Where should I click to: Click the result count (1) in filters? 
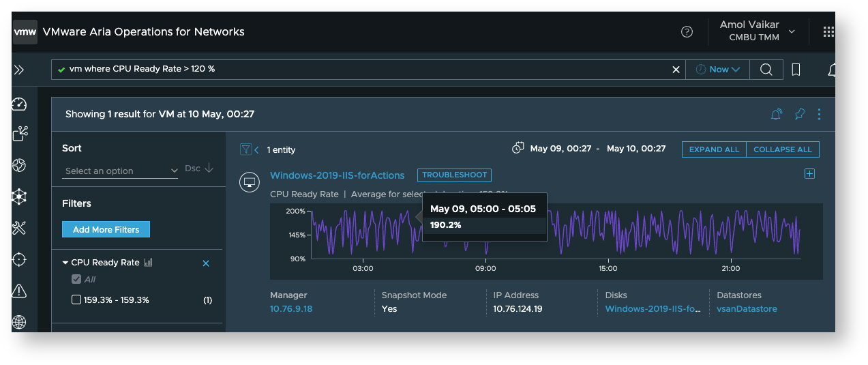pyautogui.click(x=208, y=300)
